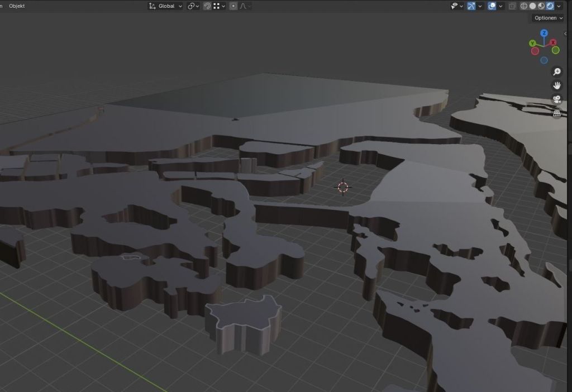Switch to solid viewport shading
The image size is (572, 392).
[x=533, y=6]
